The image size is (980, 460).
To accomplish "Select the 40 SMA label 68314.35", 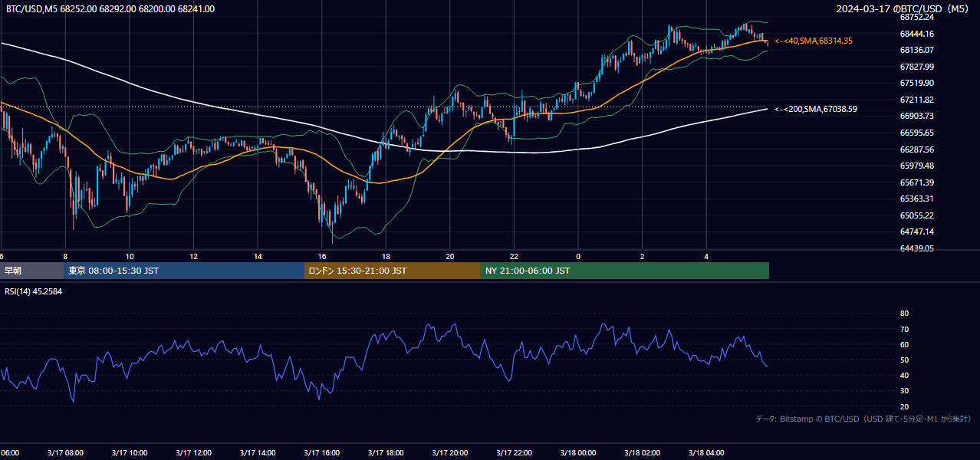I will coord(814,41).
